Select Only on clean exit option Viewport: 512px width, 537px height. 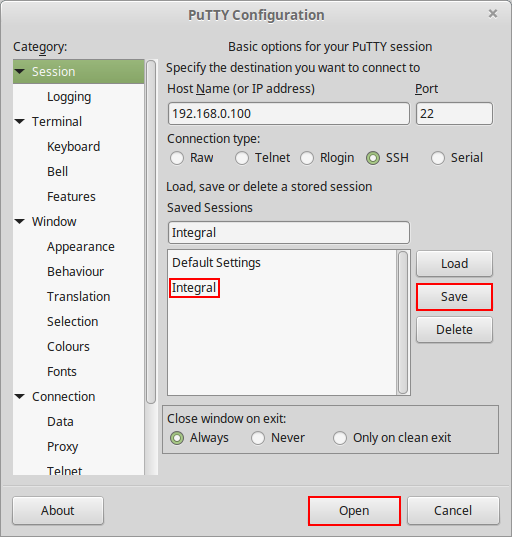340,438
